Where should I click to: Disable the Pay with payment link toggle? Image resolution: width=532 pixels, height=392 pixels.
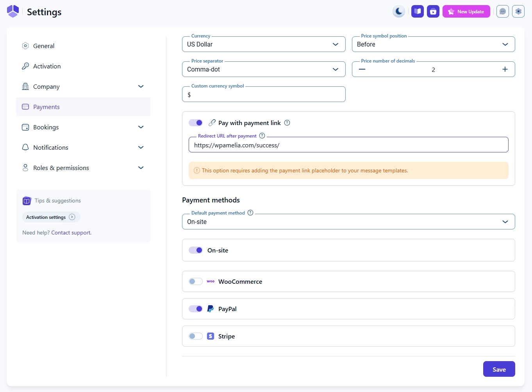click(x=196, y=123)
